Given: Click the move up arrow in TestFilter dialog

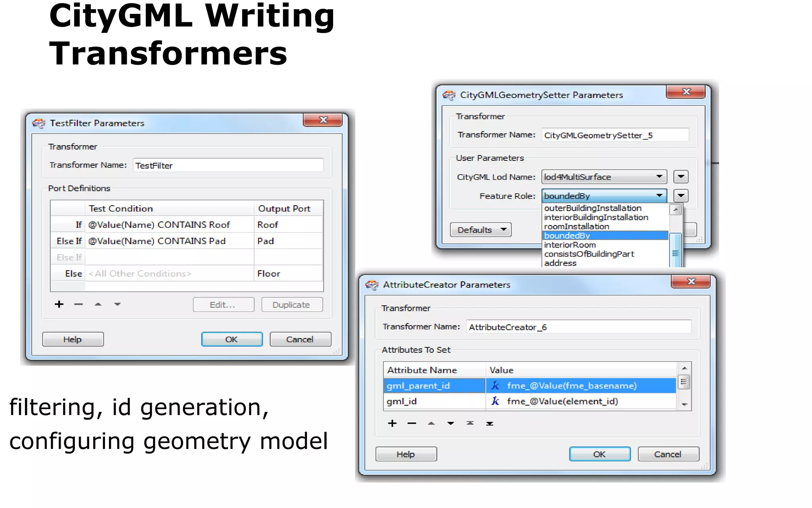Looking at the screenshot, I should click(x=98, y=304).
